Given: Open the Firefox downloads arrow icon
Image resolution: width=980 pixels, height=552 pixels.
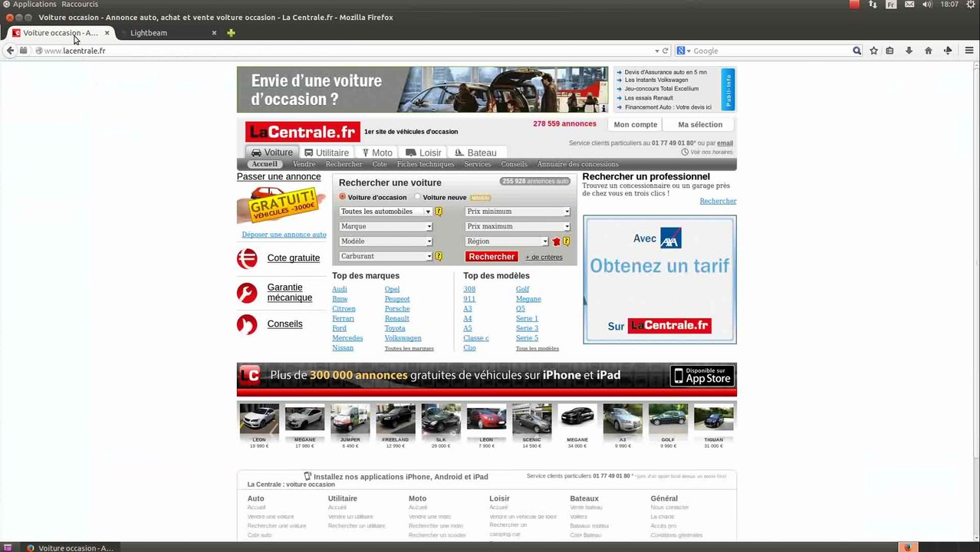Looking at the screenshot, I should tap(909, 51).
